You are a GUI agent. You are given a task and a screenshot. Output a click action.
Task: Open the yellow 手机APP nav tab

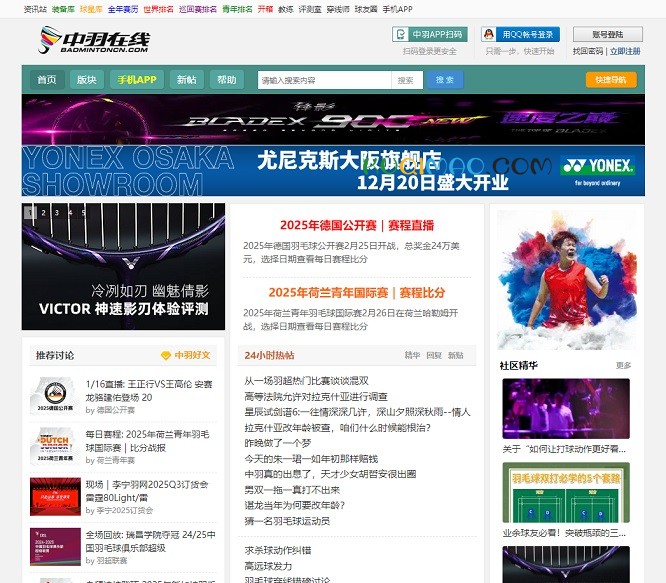pyautogui.click(x=137, y=79)
